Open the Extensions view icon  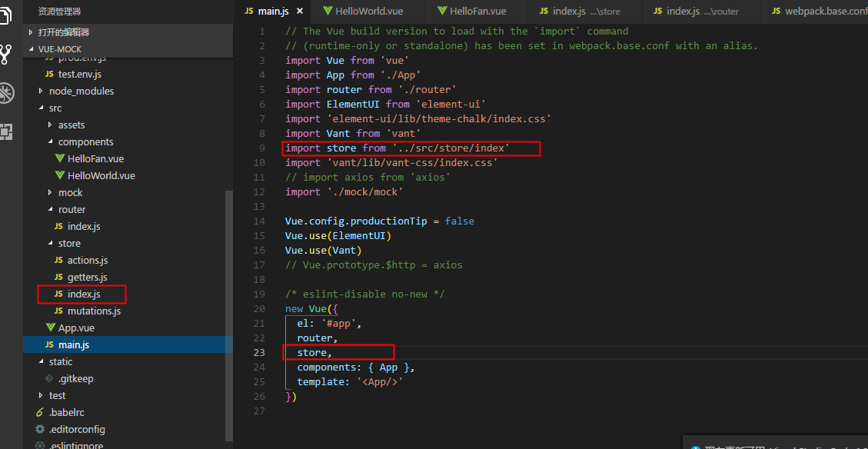click(x=6, y=131)
